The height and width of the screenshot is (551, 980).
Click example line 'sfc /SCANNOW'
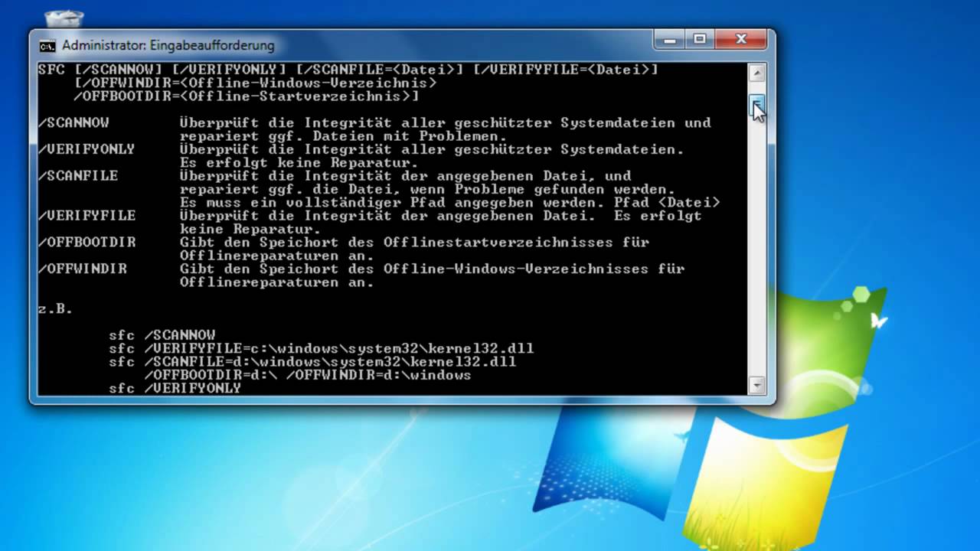tap(162, 335)
